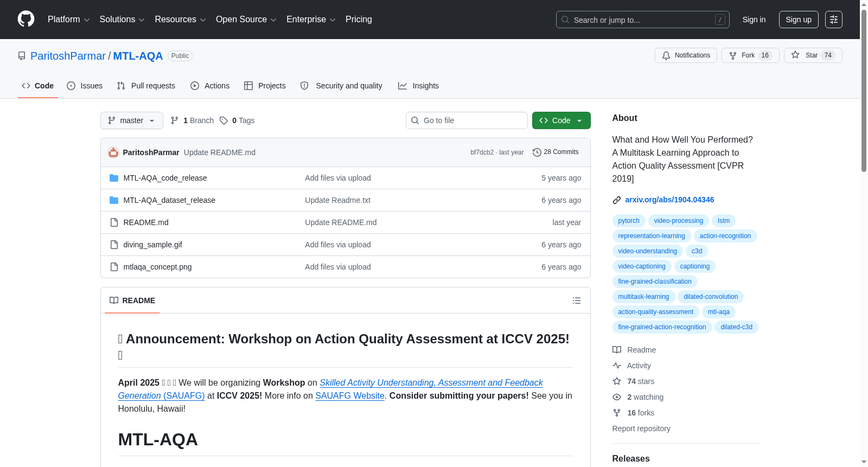Screen dimensions: 868x467
Task: Open the master branch dropdown
Action: click(132, 120)
